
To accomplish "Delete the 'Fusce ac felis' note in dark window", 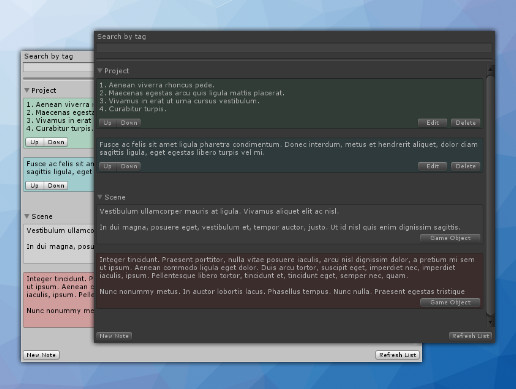I will tap(465, 166).
